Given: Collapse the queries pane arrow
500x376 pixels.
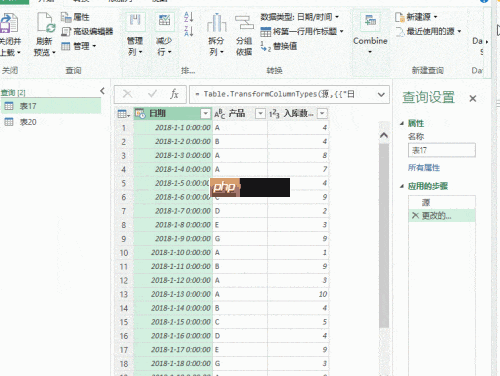Looking at the screenshot, I should point(102,91).
